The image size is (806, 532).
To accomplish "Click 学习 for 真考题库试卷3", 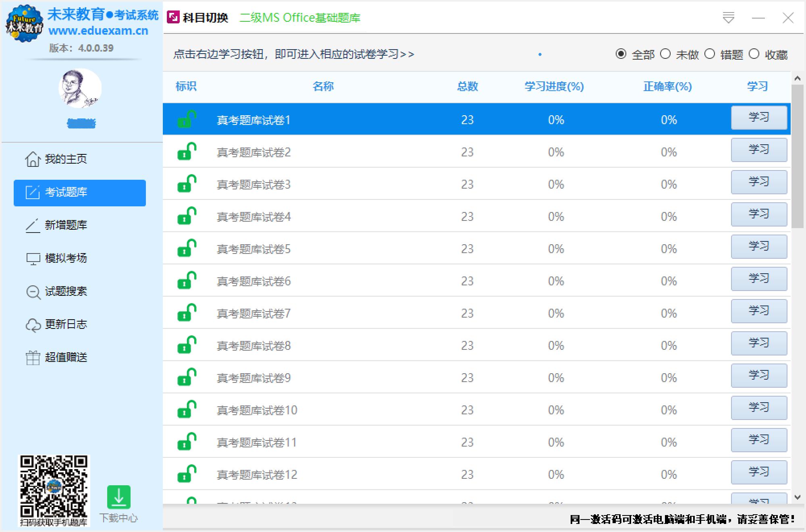I will [759, 182].
